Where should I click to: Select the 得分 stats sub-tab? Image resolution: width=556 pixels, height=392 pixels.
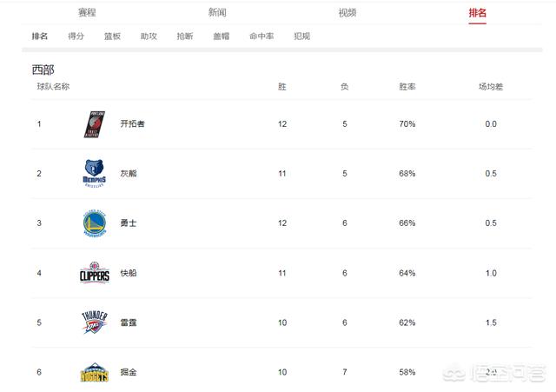(76, 37)
